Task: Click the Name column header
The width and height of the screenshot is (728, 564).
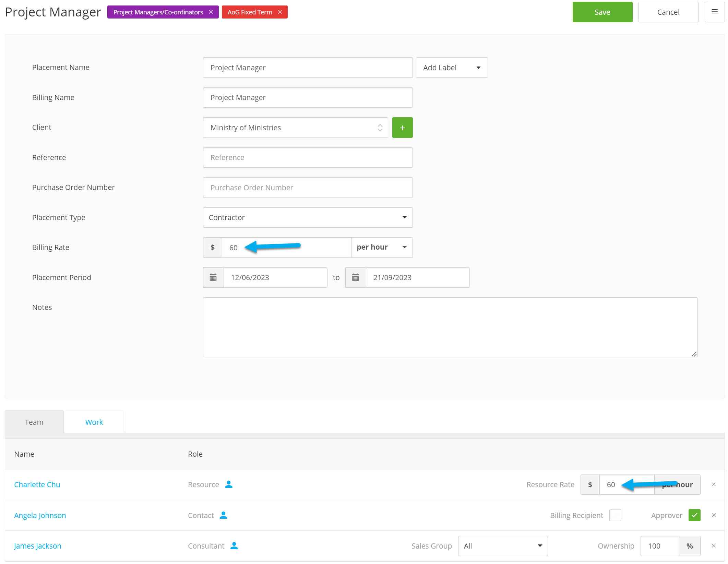Action: pyautogui.click(x=24, y=454)
